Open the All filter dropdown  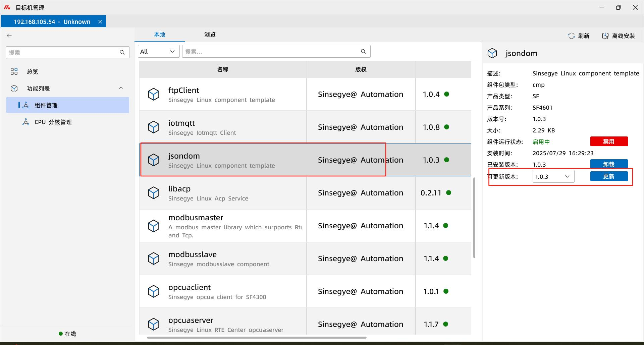(x=158, y=52)
